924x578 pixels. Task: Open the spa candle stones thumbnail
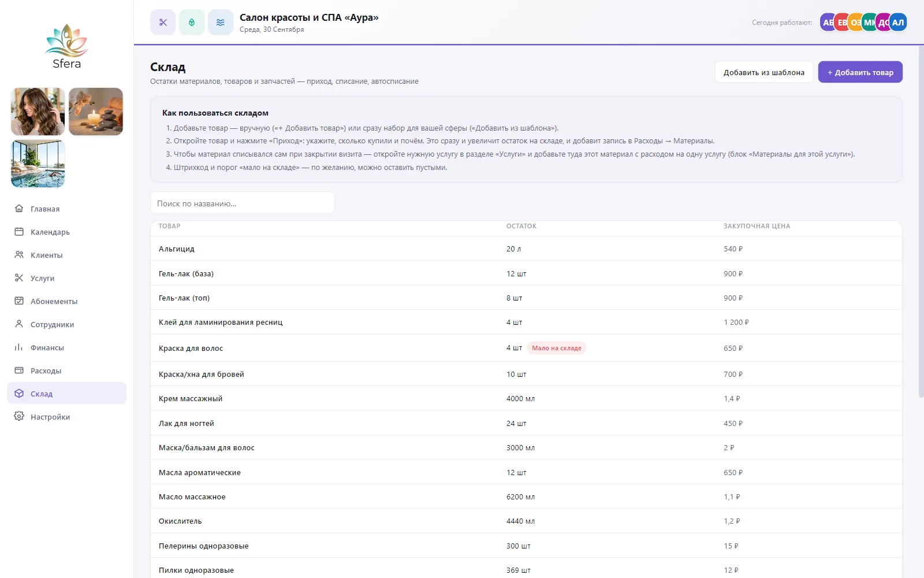(96, 112)
